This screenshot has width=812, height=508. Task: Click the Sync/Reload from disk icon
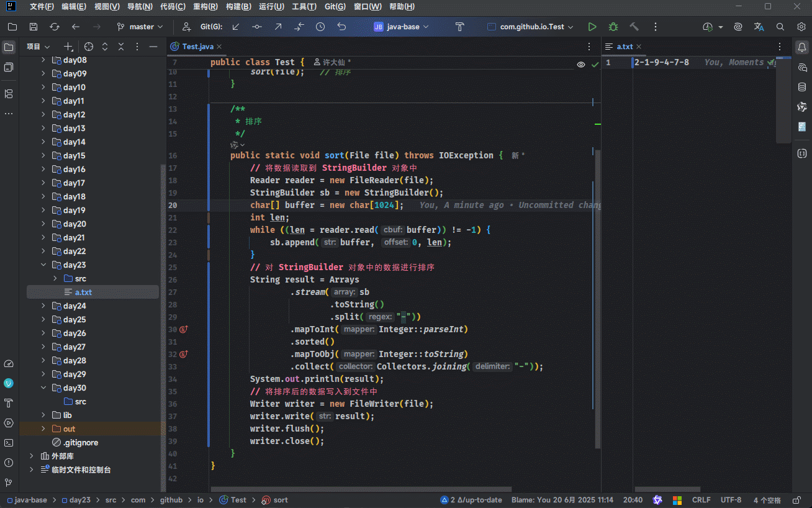pyautogui.click(x=55, y=27)
